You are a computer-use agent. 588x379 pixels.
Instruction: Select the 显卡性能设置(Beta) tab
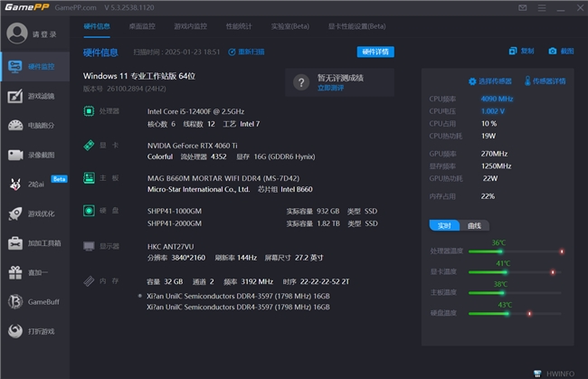[x=357, y=26]
